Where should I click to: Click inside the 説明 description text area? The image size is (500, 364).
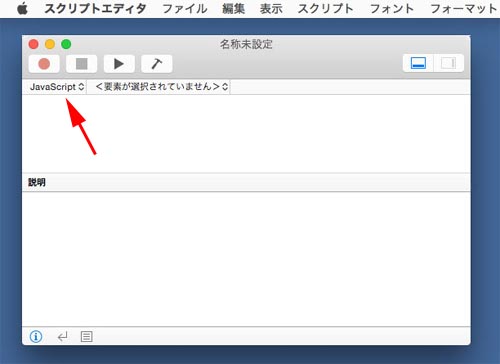coord(246,259)
